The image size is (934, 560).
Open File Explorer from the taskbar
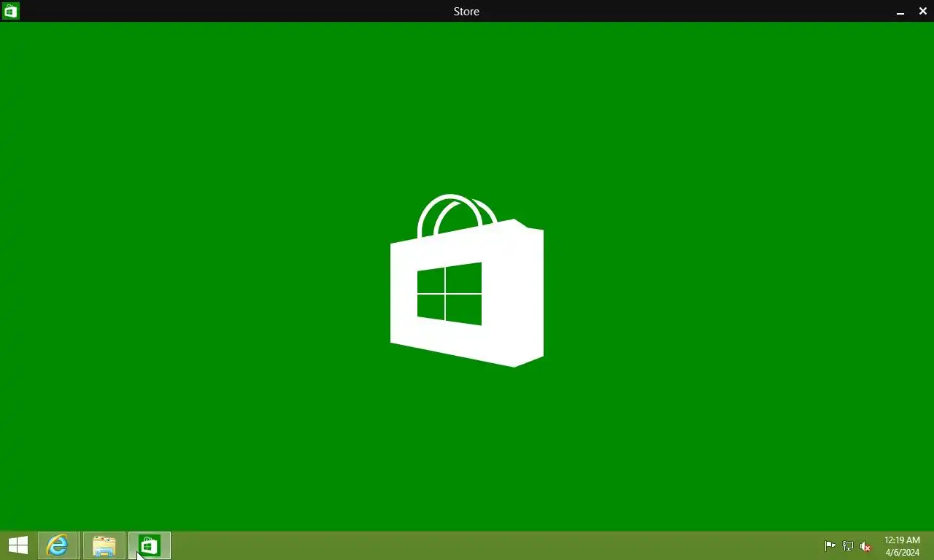(x=104, y=545)
